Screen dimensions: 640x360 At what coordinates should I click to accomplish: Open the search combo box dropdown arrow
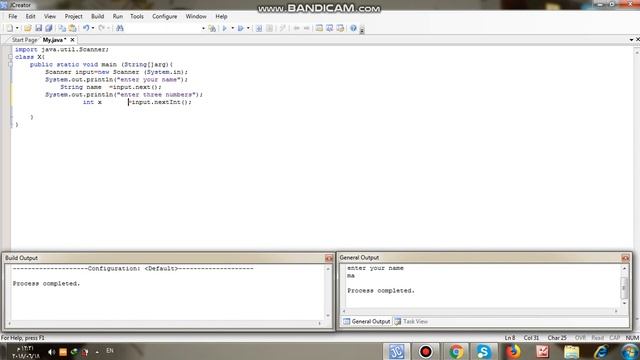[x=203, y=29]
